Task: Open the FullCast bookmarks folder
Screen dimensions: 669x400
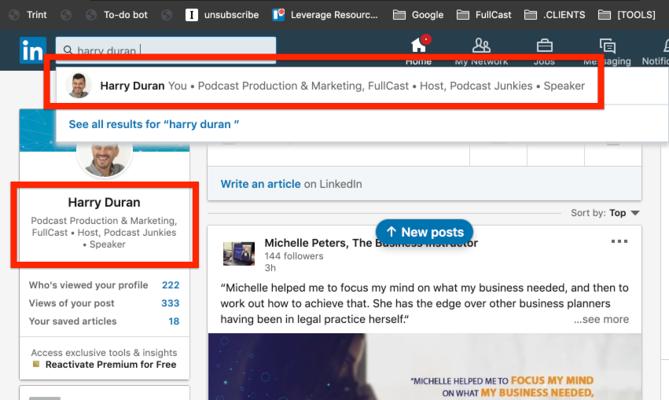Action: coord(484,15)
